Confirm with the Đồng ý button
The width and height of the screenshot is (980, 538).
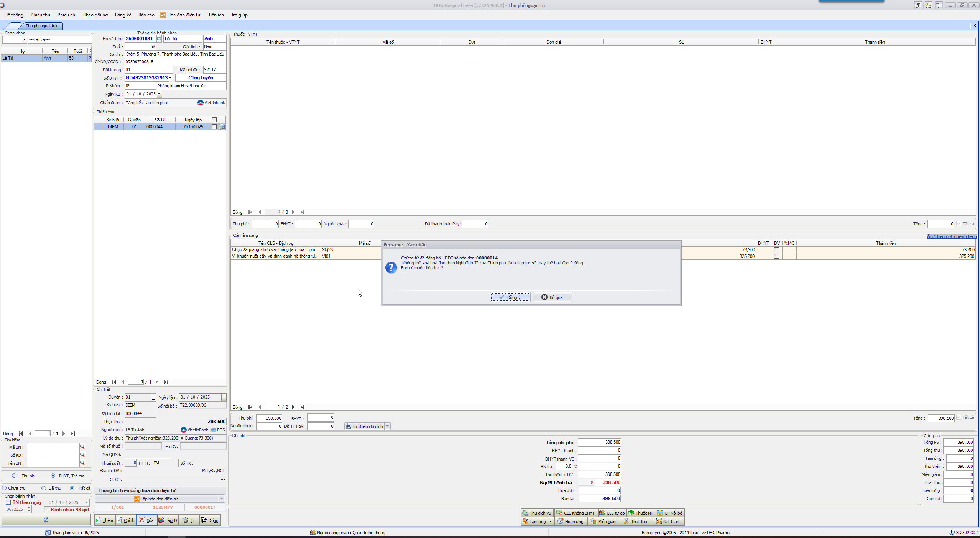pyautogui.click(x=510, y=297)
